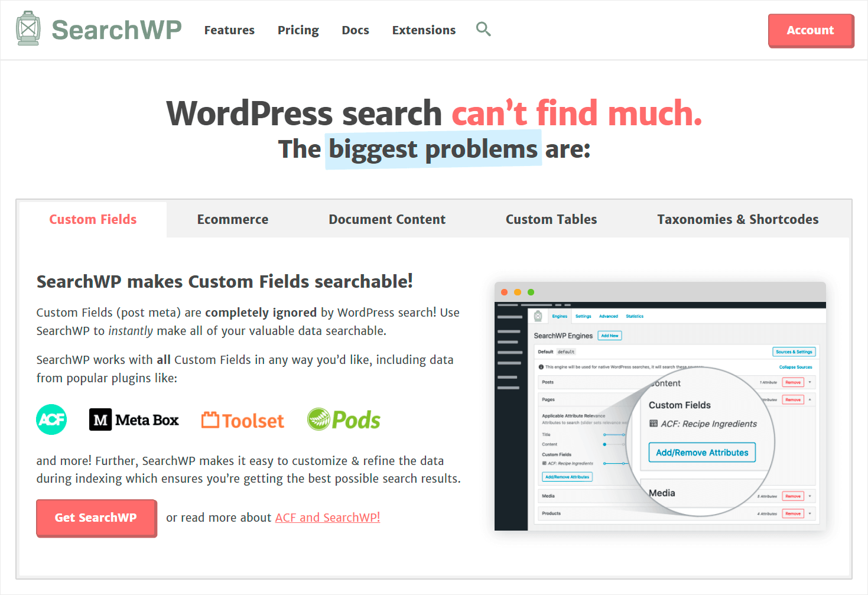The image size is (868, 595).
Task: Click the info icon in the engine notice
Action: 541,367
